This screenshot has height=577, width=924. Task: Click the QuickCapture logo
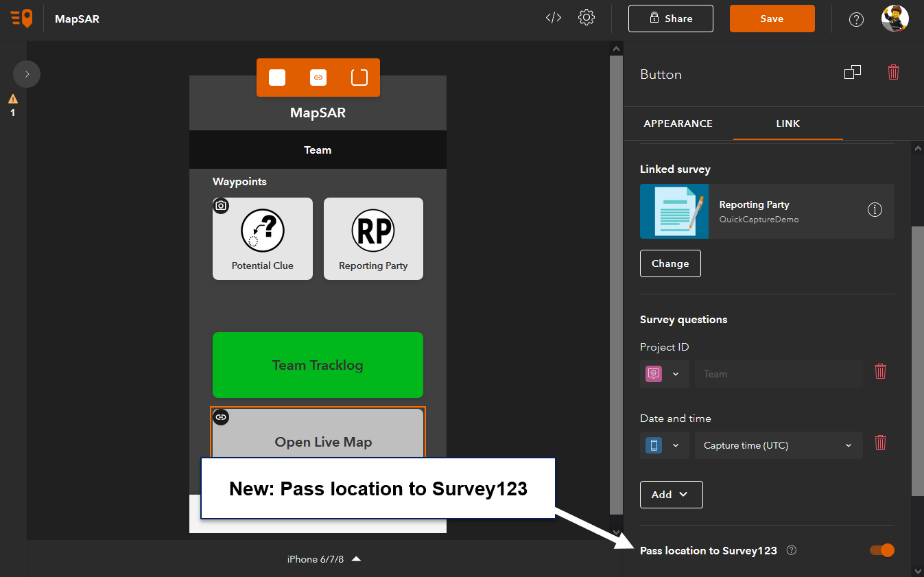coord(21,19)
